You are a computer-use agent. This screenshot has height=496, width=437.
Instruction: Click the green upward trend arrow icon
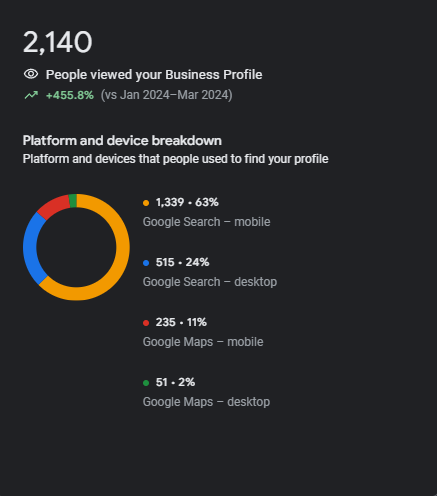pos(31,95)
